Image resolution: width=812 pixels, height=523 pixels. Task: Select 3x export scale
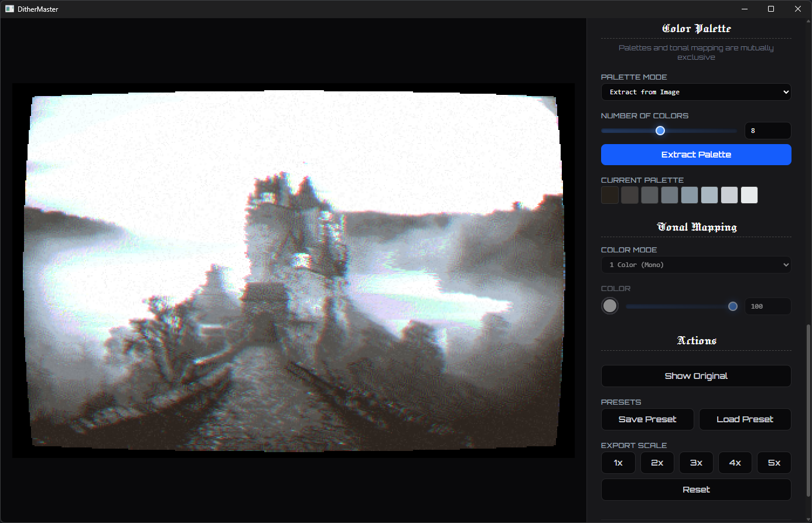[x=696, y=463]
